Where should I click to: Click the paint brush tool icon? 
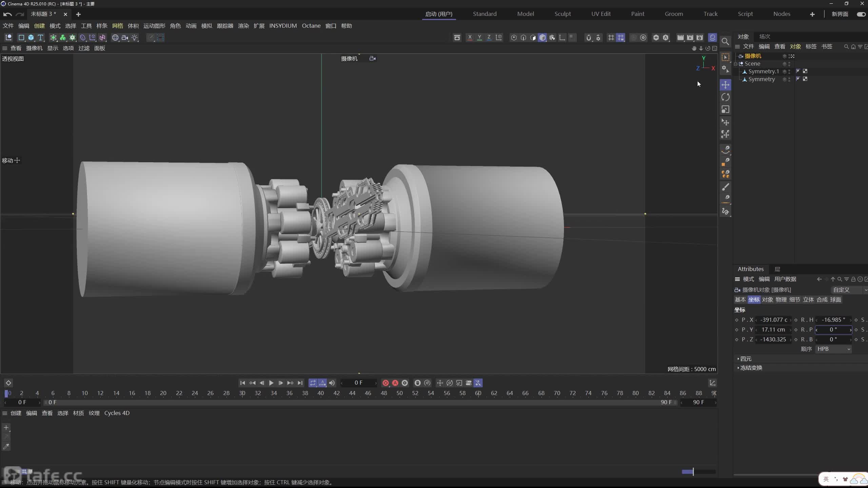point(725,187)
